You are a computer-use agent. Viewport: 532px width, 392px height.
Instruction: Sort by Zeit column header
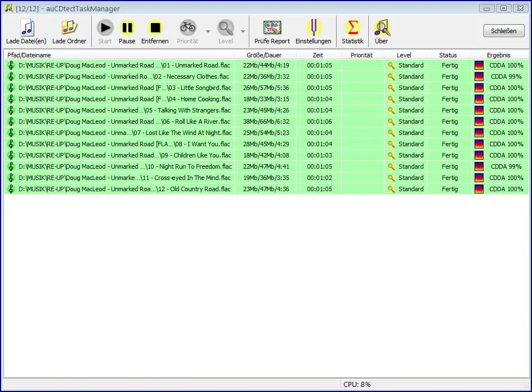coord(318,55)
